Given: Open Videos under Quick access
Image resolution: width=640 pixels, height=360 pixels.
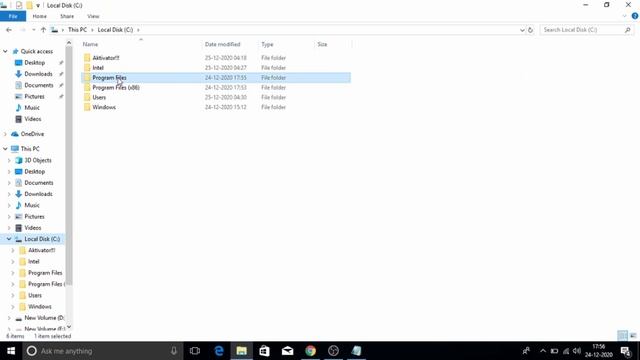Looking at the screenshot, I should (x=33, y=119).
